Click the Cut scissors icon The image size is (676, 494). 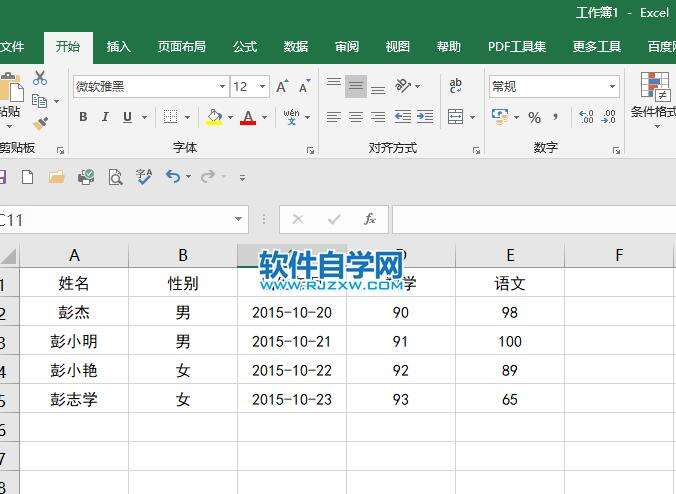[40, 78]
